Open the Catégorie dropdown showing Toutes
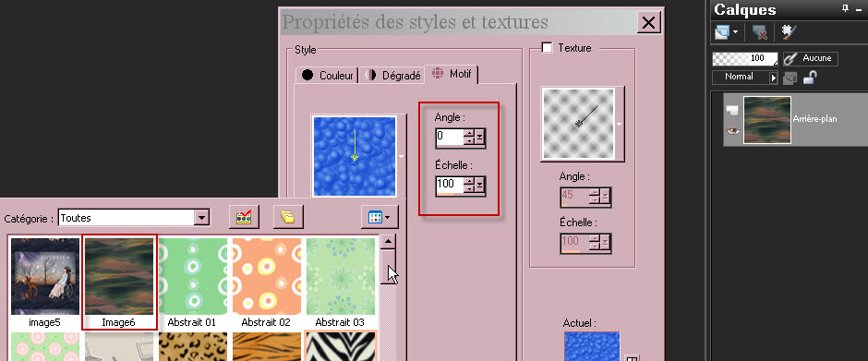This screenshot has width=868, height=361. click(x=133, y=218)
